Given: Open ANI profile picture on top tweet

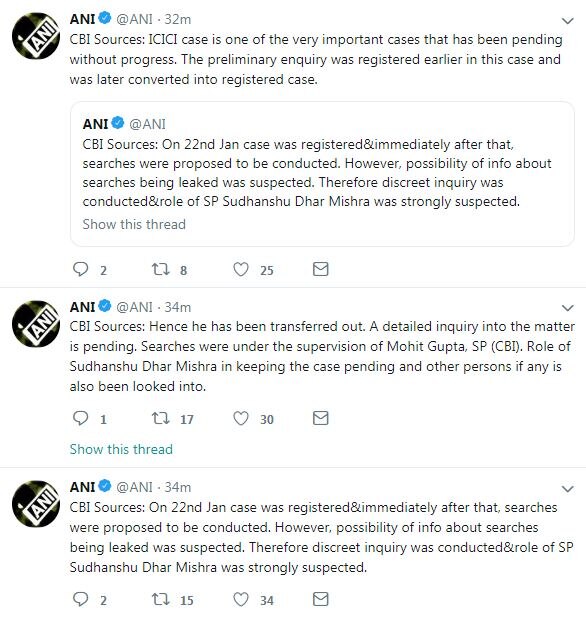Looking at the screenshot, I should (x=36, y=36).
